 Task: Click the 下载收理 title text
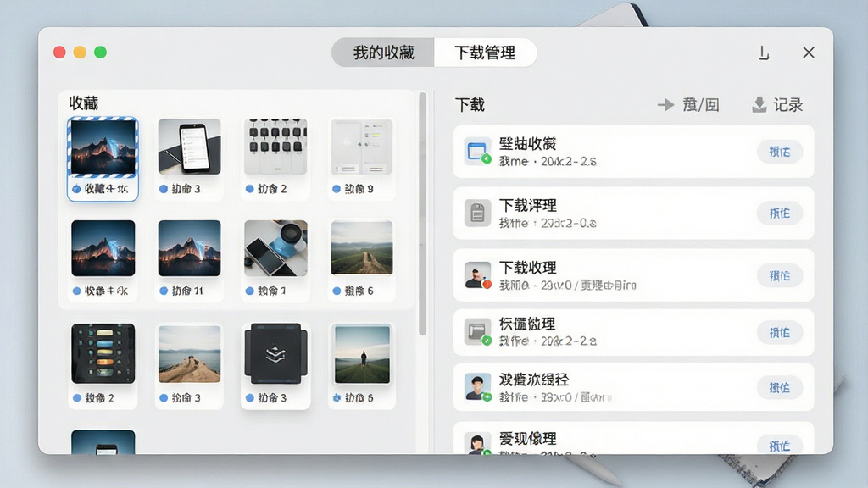pos(527,268)
